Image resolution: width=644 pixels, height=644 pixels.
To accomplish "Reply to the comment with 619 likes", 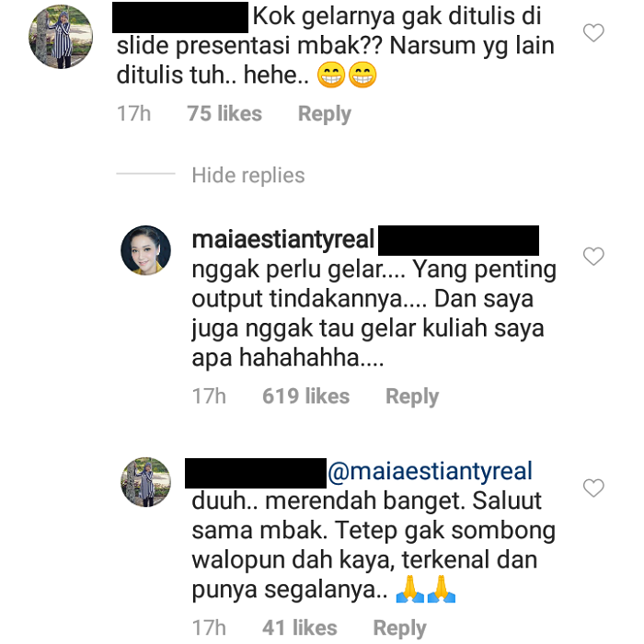I will tap(412, 397).
